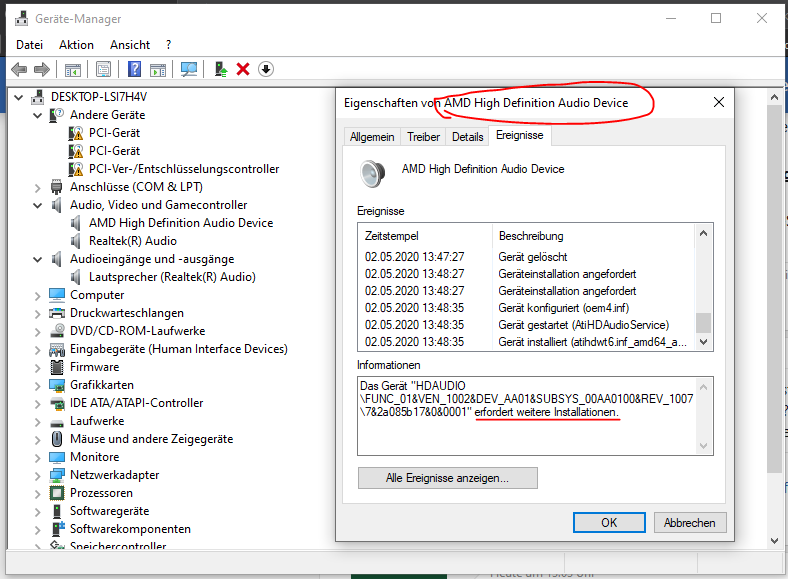Expand the Softwarekomponenten node

pyautogui.click(x=37, y=530)
